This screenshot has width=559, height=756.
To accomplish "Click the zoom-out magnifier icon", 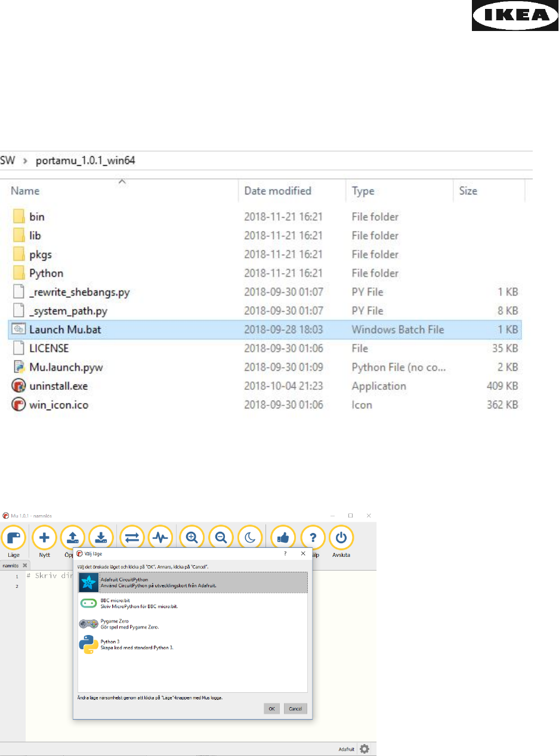I will (x=221, y=537).
